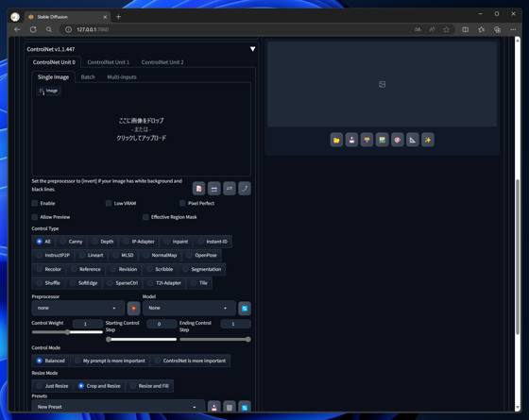
Task: Pick the Scribble control type
Action: (160, 269)
